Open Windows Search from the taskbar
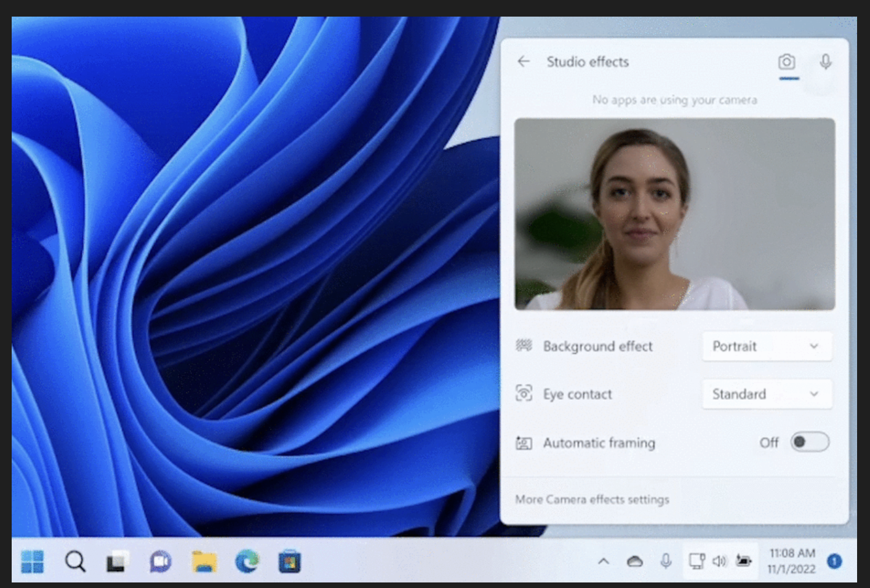870x588 pixels. point(74,561)
